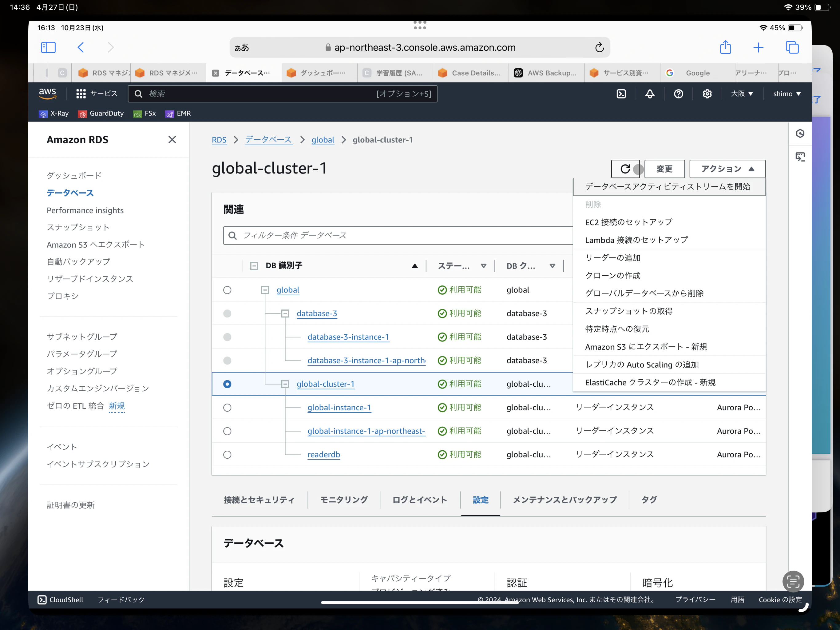Open database-3-instance-1 link
The image size is (840, 630).
[348, 337]
